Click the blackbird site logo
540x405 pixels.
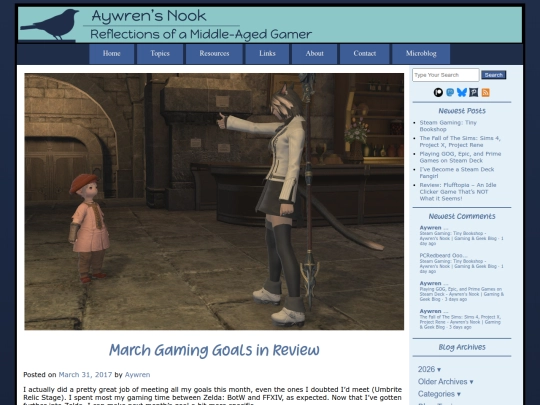49,25
